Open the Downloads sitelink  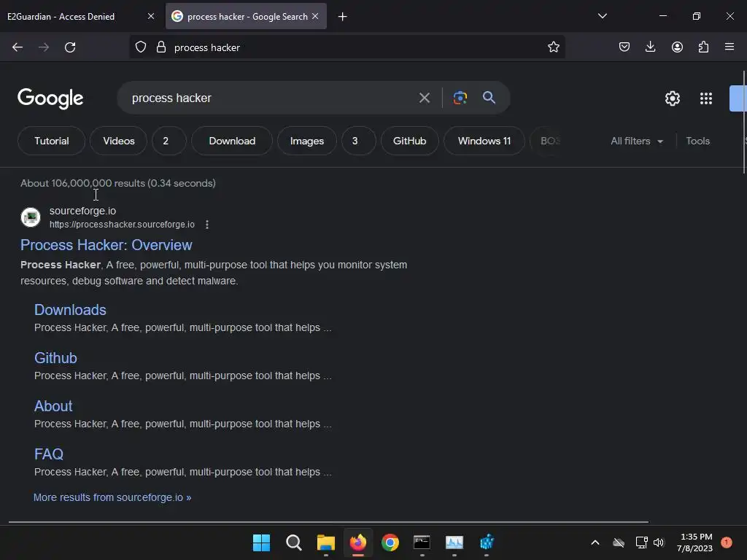(70, 310)
